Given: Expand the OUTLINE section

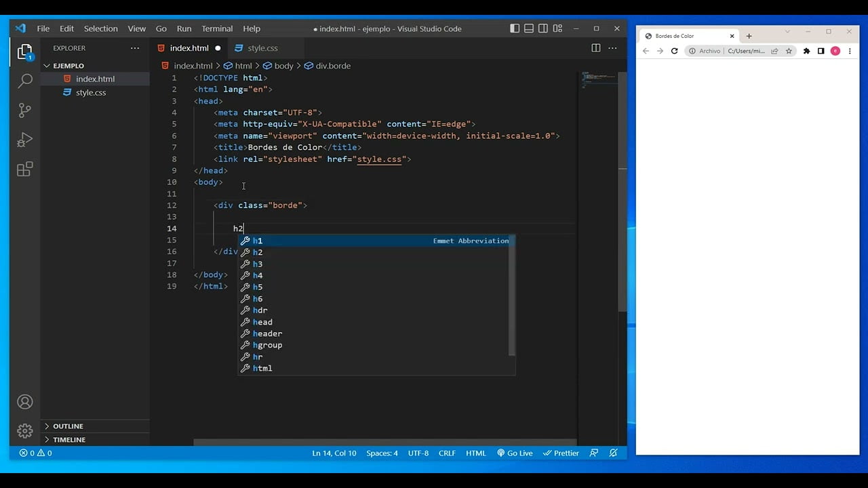Looking at the screenshot, I should [68, 426].
